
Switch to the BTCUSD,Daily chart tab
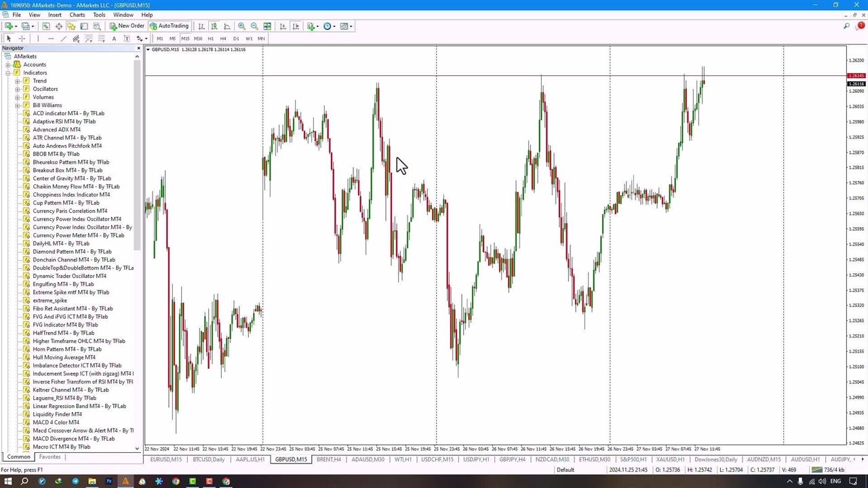point(208,460)
